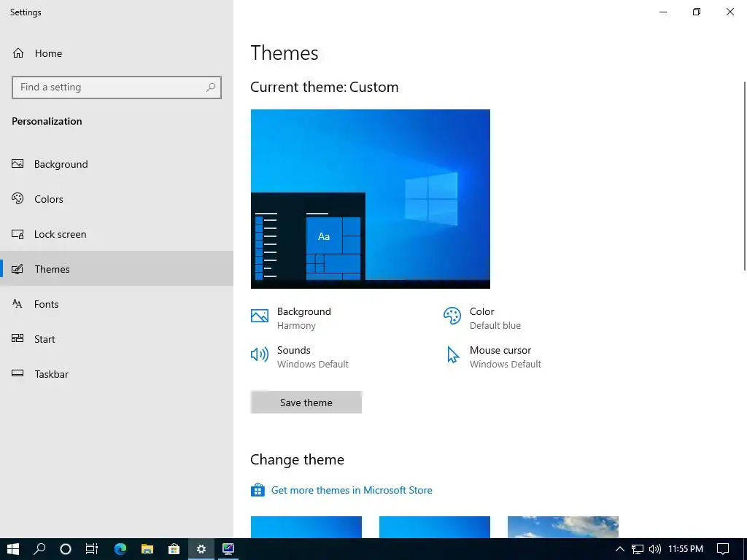Click the Start sidebar tiles icon
The image size is (747, 560).
click(18, 338)
